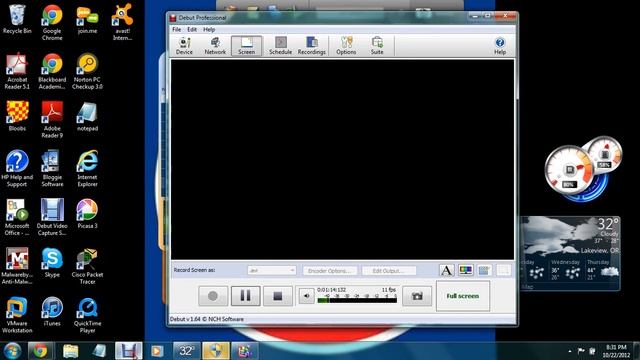Image resolution: width=640 pixels, height=360 pixels.
Task: Open Microsoft Office desktop shortcut
Action: click(17, 217)
